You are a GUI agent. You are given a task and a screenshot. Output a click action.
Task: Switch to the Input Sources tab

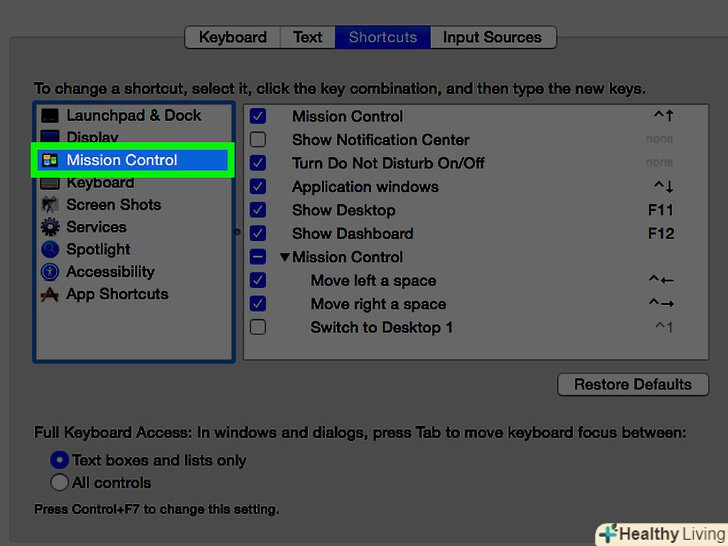coord(492,37)
